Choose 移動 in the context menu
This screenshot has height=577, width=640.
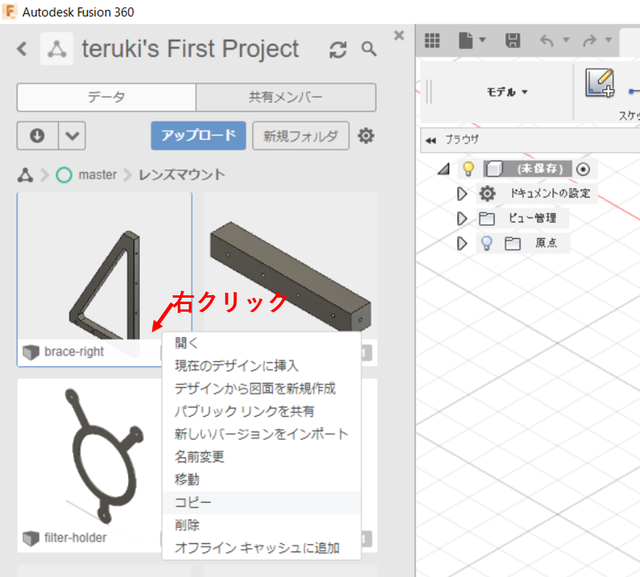click(261, 479)
